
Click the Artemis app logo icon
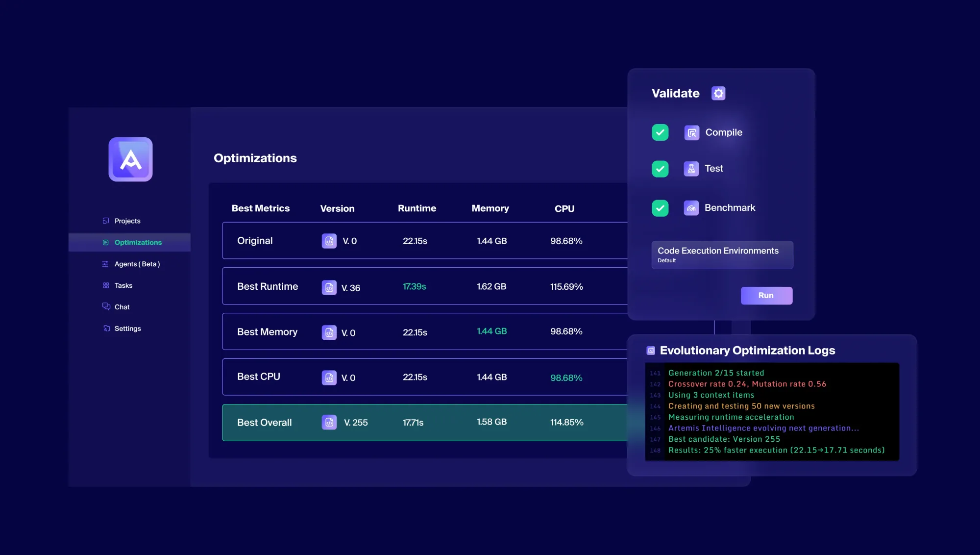(x=130, y=159)
